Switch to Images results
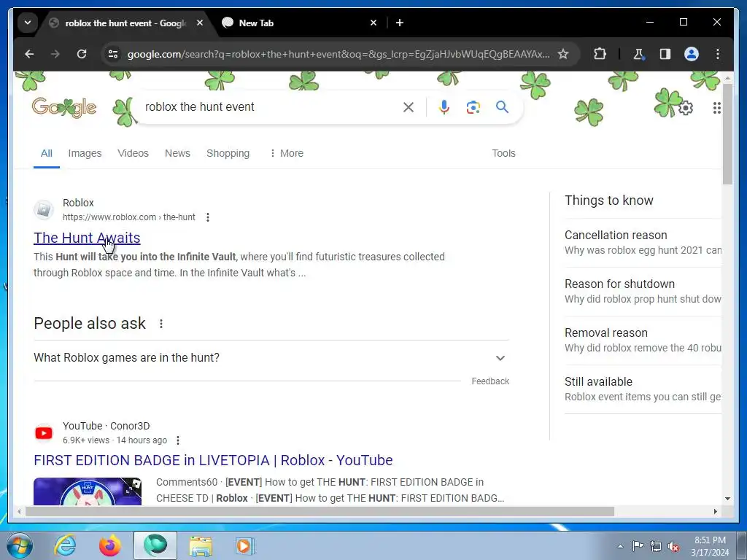Image resolution: width=747 pixels, height=560 pixels. point(85,153)
